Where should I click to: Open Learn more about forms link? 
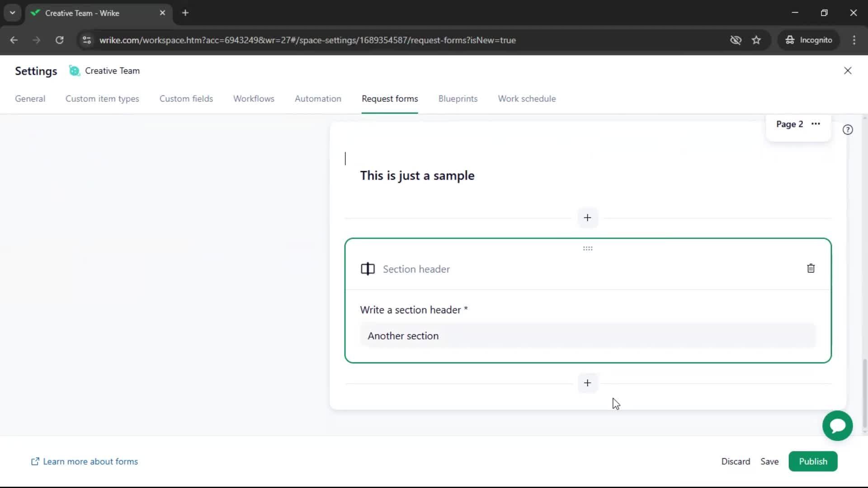[x=85, y=461]
